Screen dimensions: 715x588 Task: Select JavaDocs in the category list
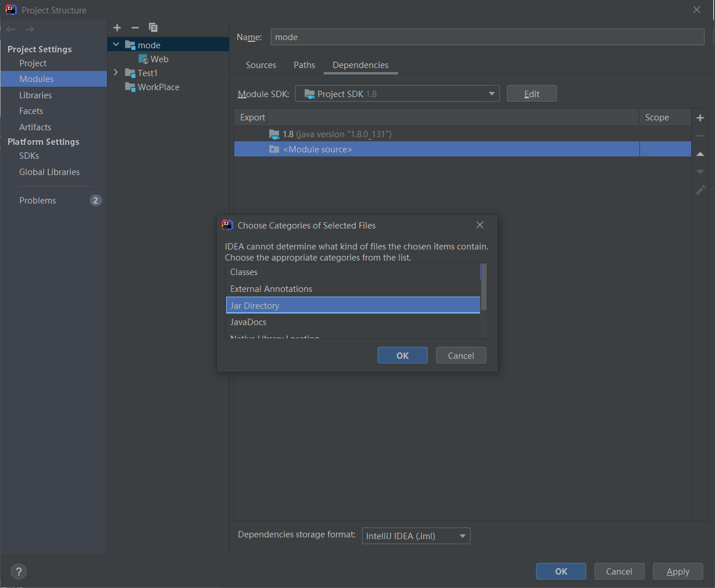[x=353, y=322]
